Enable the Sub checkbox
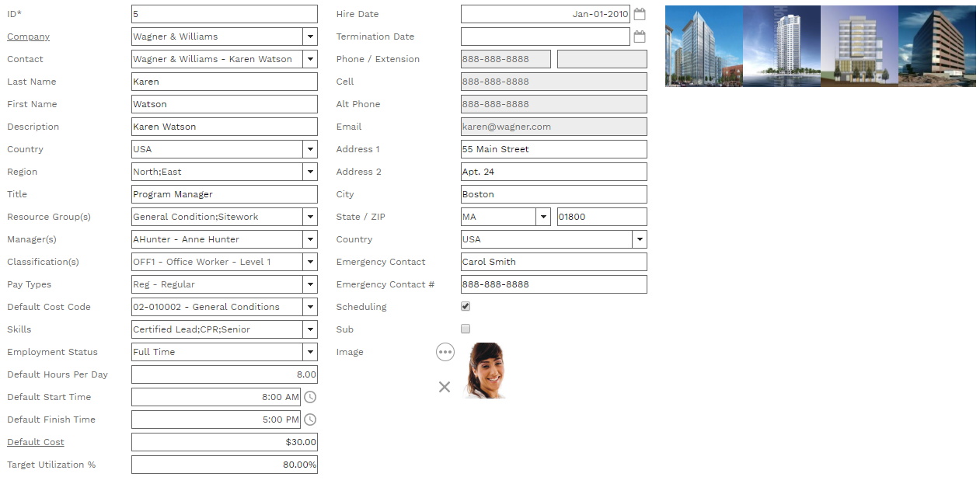980x484 pixels. pyautogui.click(x=466, y=329)
